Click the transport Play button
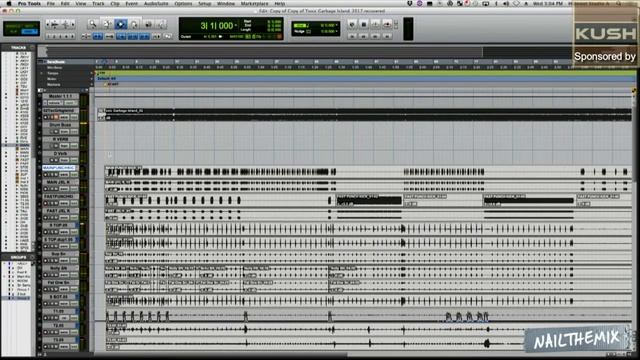The image size is (640, 360). point(375,24)
